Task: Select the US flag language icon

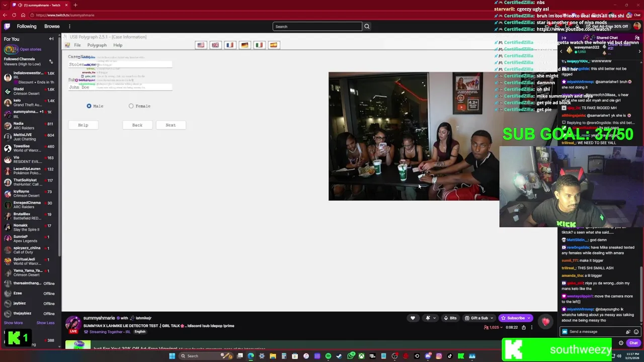Action: tap(201, 45)
